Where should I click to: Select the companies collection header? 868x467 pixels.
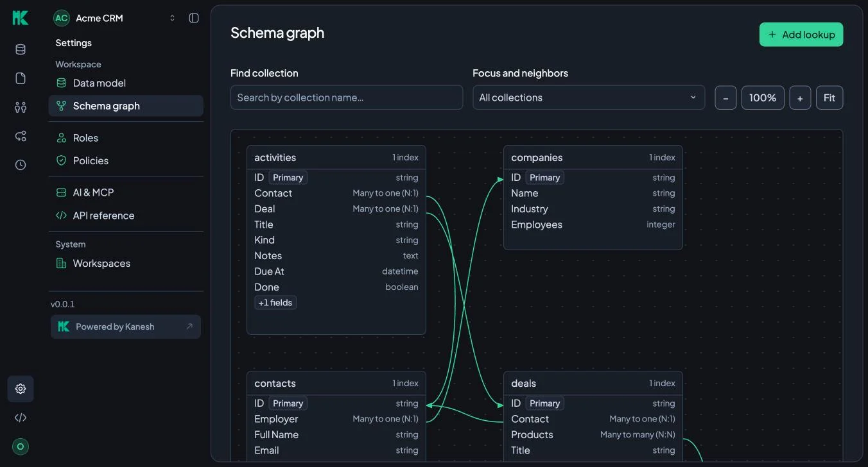tap(593, 158)
